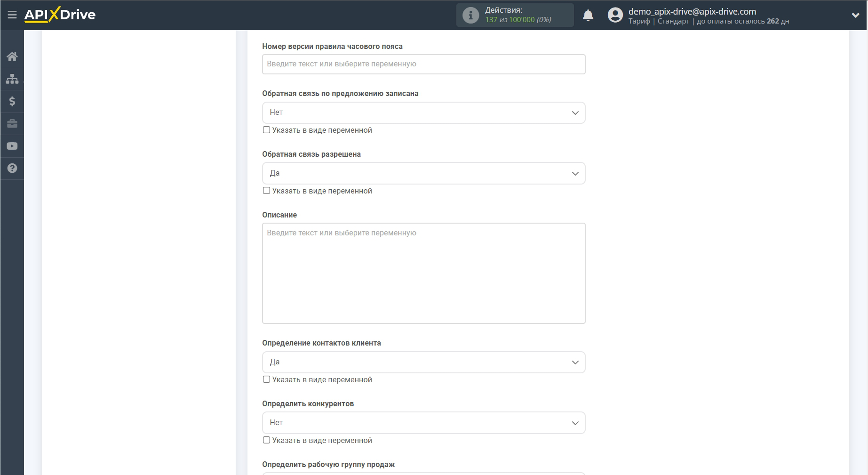Open the YouTube video tutorials icon
The height and width of the screenshot is (475, 868).
pos(12,146)
